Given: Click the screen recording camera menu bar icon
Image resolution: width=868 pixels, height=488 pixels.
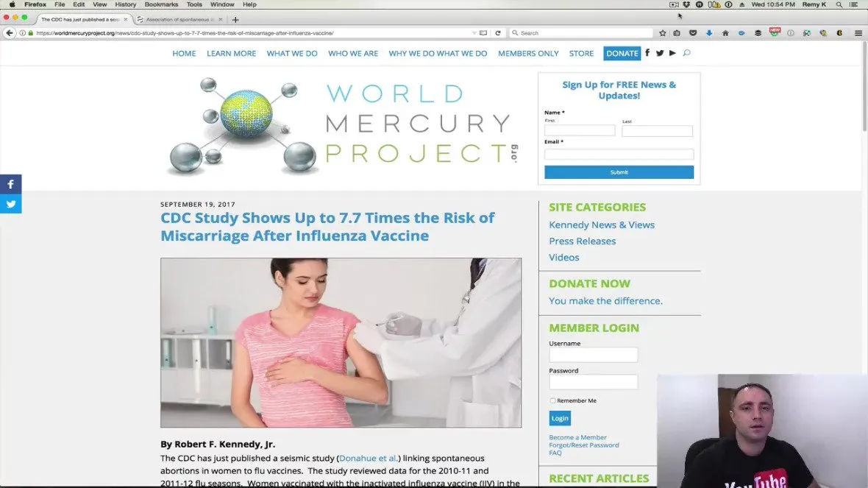Looking at the screenshot, I should (674, 4).
